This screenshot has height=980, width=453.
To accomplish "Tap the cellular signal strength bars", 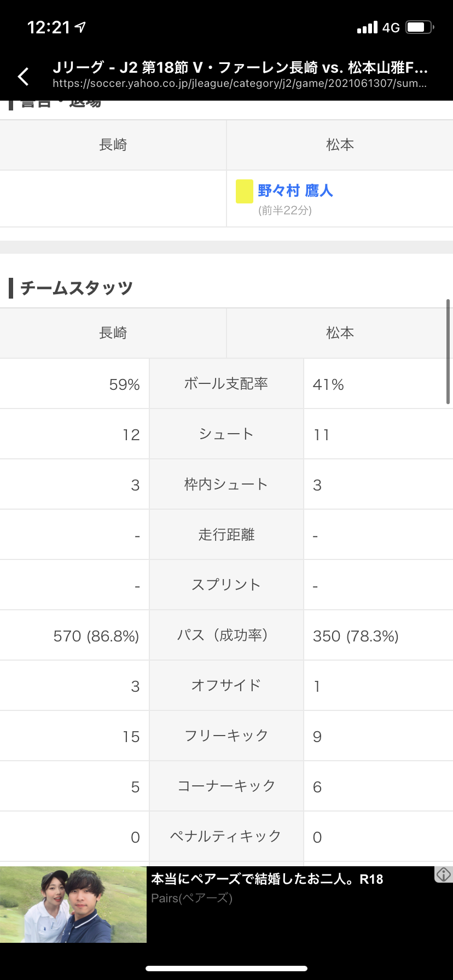I will 367,27.
